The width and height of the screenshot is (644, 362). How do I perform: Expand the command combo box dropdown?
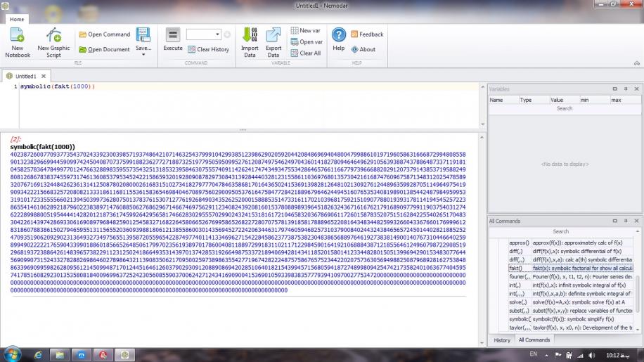coord(218,34)
